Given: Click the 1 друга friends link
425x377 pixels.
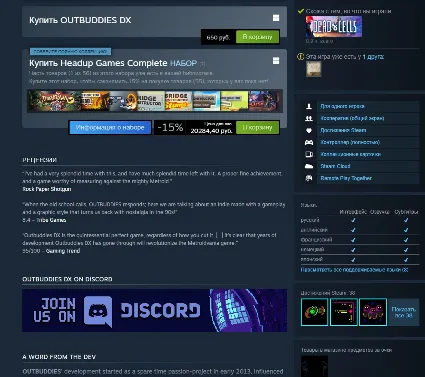Looking at the screenshot, I should click(x=373, y=57).
